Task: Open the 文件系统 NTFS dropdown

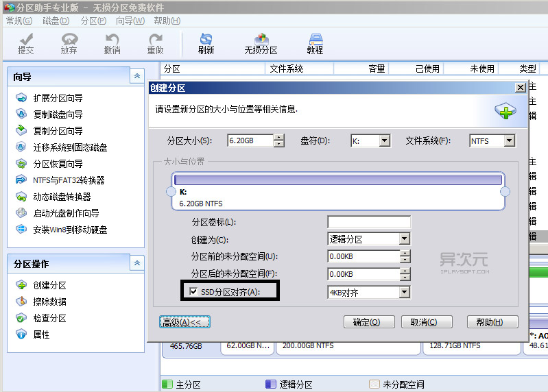Action: [x=510, y=141]
